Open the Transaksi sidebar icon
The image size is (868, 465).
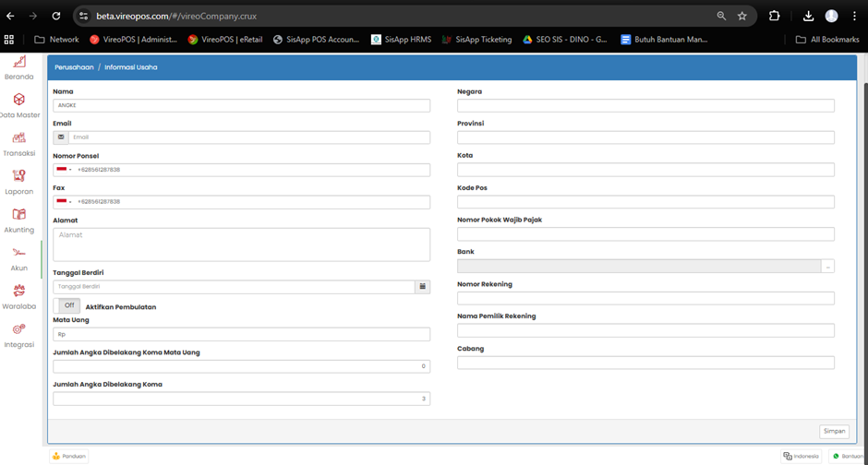click(x=18, y=138)
